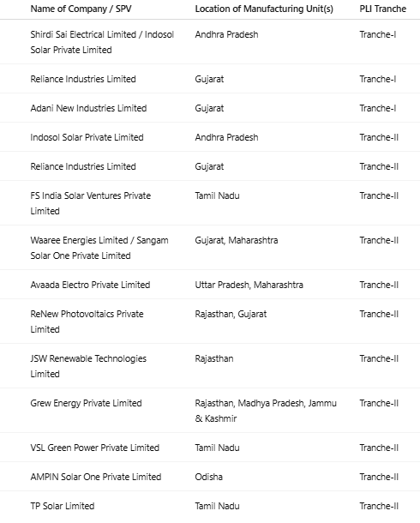Viewport: 420px width, 523px height.
Task: Click AMPIN Solar One Private Limited
Action: click(x=96, y=477)
